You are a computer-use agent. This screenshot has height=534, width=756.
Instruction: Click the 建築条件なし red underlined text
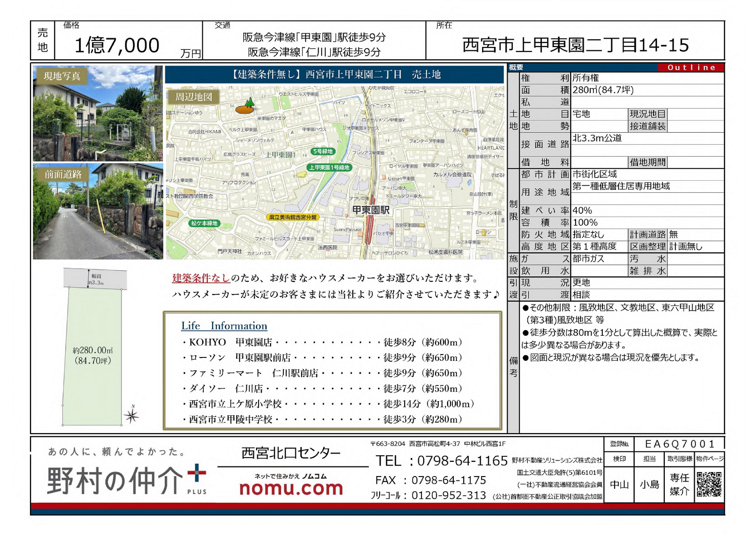click(x=201, y=278)
